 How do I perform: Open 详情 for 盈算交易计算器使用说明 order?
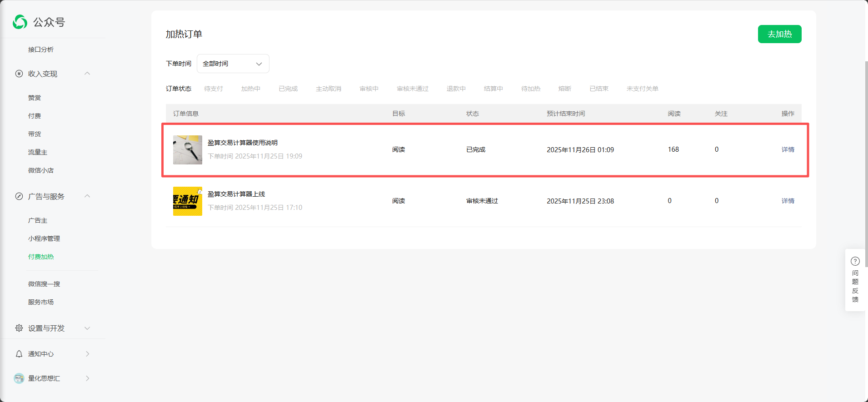pos(788,149)
